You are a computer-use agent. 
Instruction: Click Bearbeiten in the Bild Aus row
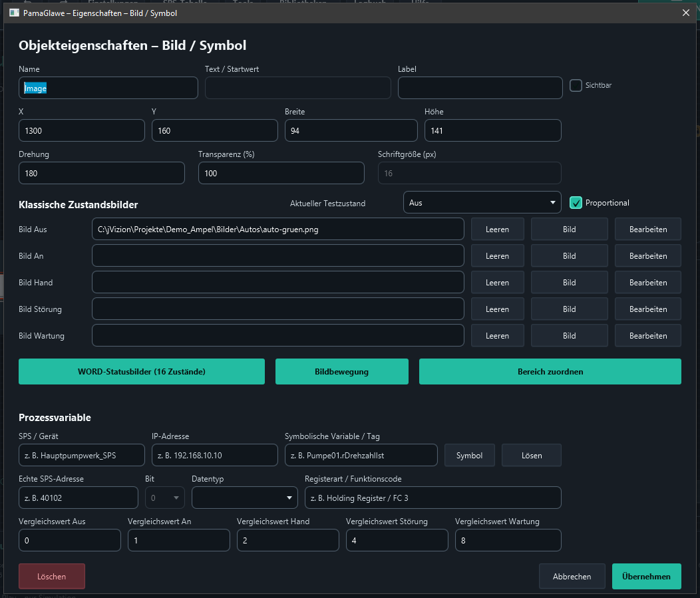pyautogui.click(x=648, y=229)
